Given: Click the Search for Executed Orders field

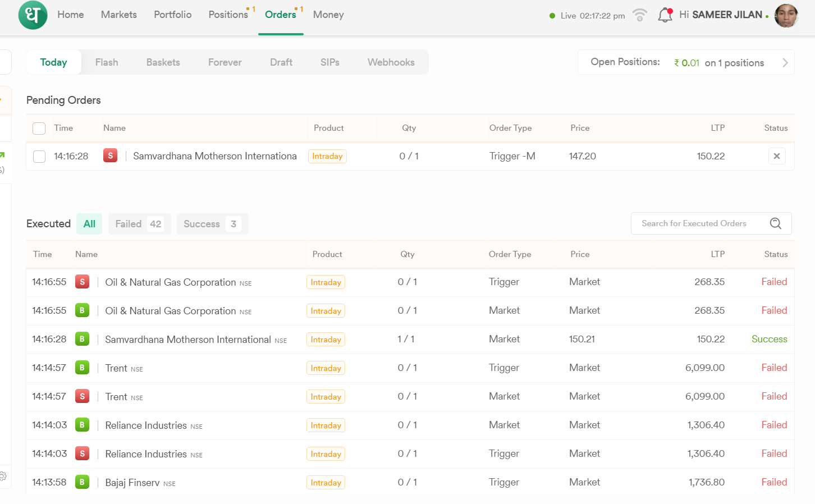Looking at the screenshot, I should point(711,223).
